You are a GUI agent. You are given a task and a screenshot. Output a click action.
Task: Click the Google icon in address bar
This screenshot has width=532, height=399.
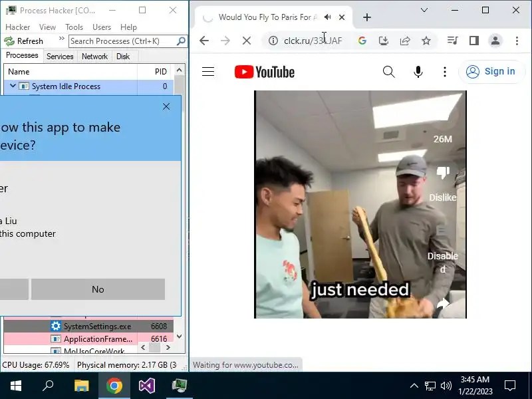(x=362, y=41)
